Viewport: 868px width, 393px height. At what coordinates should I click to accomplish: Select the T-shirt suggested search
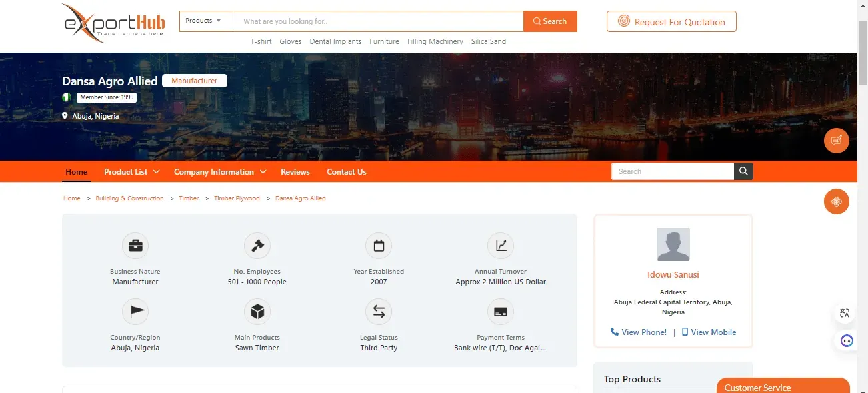tap(261, 41)
